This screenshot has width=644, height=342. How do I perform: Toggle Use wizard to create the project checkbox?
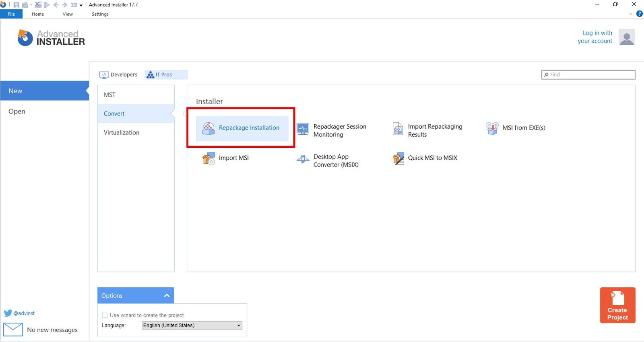pyautogui.click(x=105, y=315)
